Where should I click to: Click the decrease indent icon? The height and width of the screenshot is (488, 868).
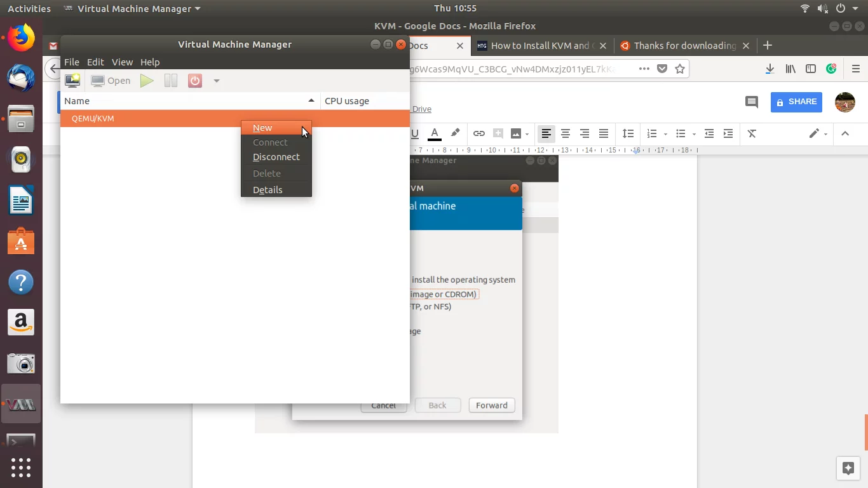tap(709, 133)
